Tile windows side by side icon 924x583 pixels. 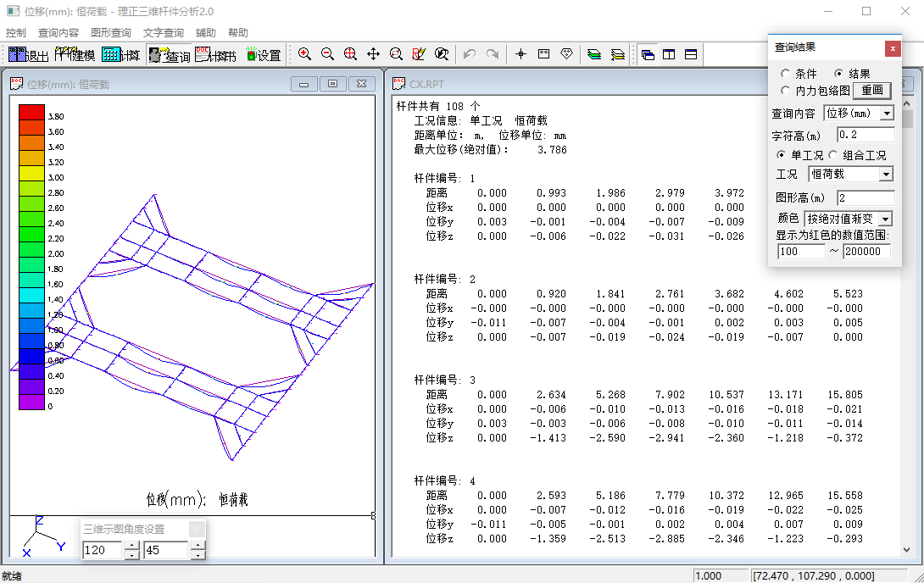click(x=669, y=54)
